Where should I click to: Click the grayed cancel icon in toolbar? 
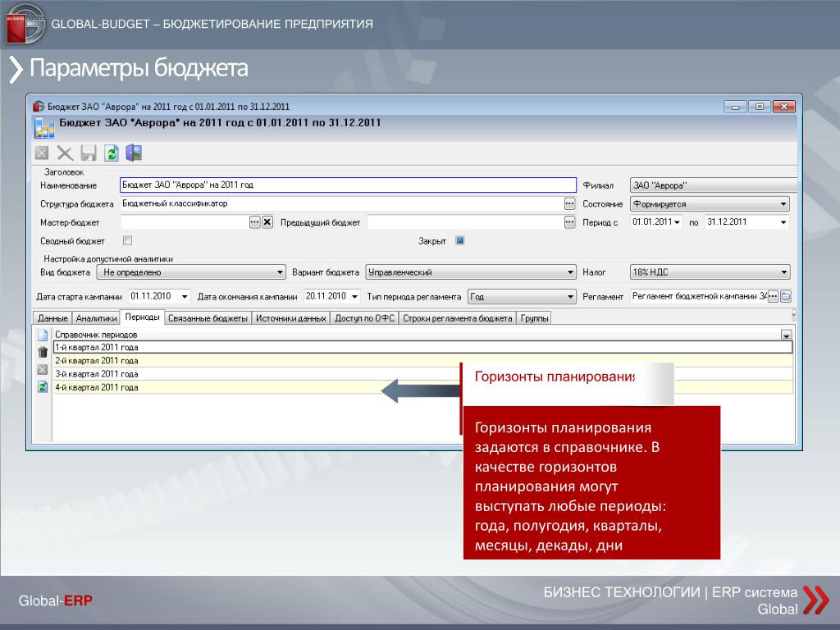[x=42, y=153]
